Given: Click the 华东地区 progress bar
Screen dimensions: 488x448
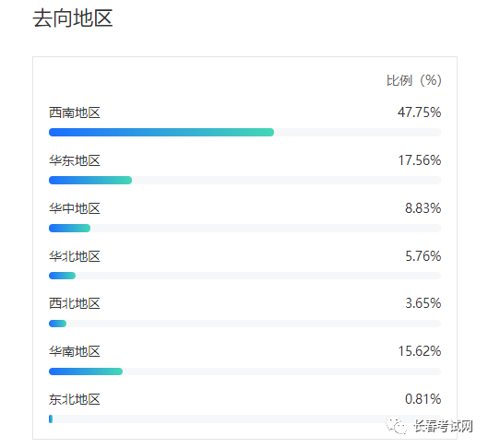Looking at the screenshot, I should (245, 180).
